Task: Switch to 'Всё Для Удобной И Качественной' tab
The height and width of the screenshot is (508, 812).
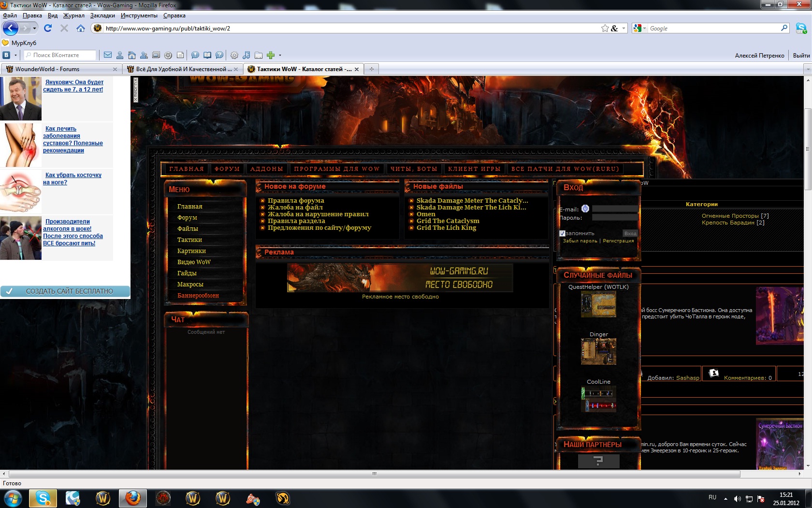Action: click(182, 69)
